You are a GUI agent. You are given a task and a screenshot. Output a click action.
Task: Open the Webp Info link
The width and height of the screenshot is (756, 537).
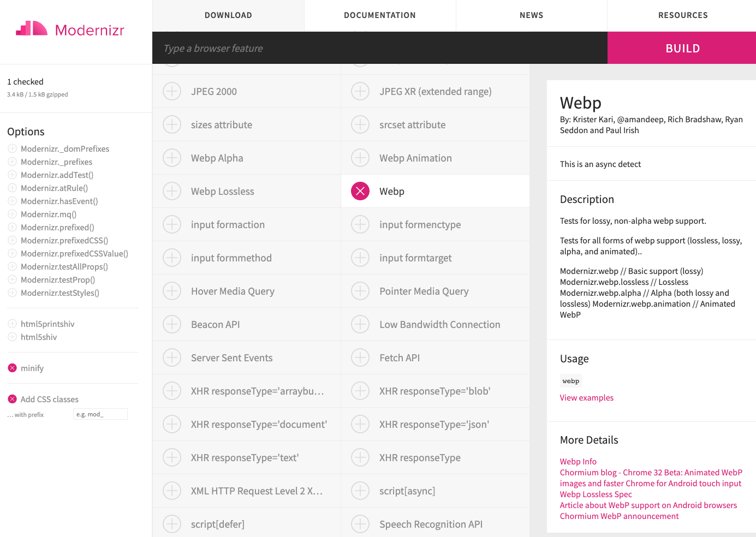pos(578,461)
